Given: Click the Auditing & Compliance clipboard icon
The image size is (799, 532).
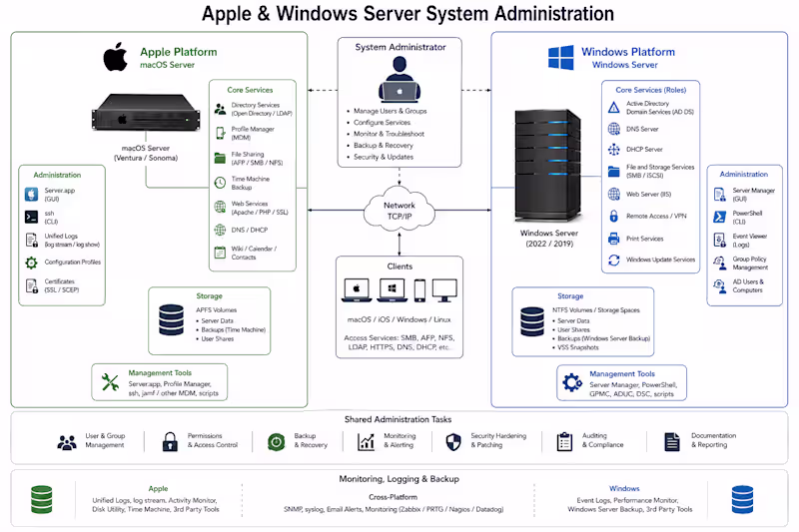Looking at the screenshot, I should [564, 442].
